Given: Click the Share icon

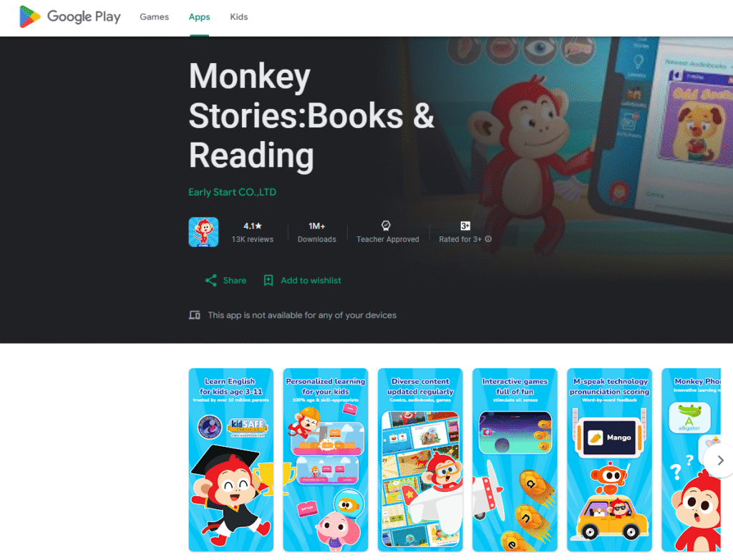Looking at the screenshot, I should pos(211,281).
